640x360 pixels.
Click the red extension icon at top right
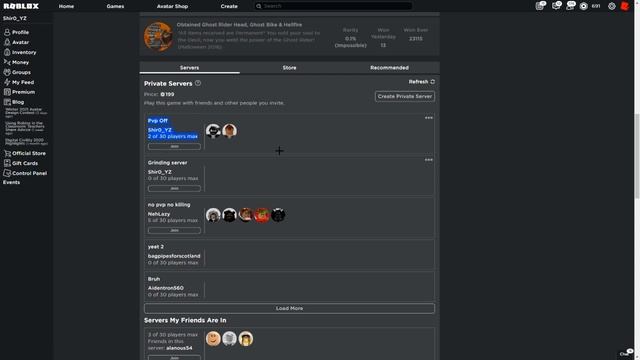624,6
